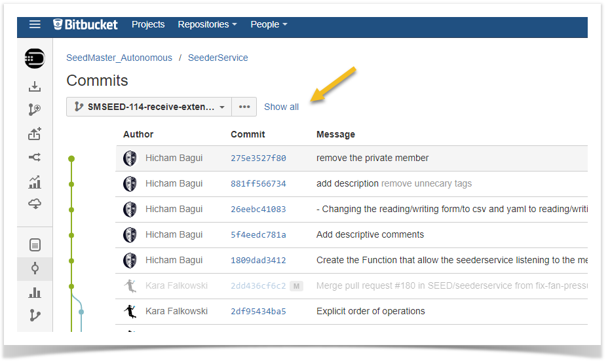Click the three-dot branch actions button

pyautogui.click(x=244, y=107)
